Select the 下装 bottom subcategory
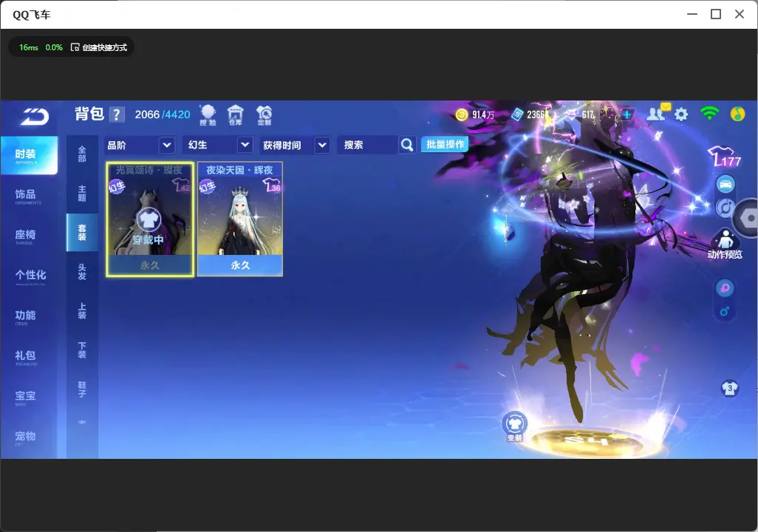Viewport: 758px width, 532px height. (x=82, y=350)
